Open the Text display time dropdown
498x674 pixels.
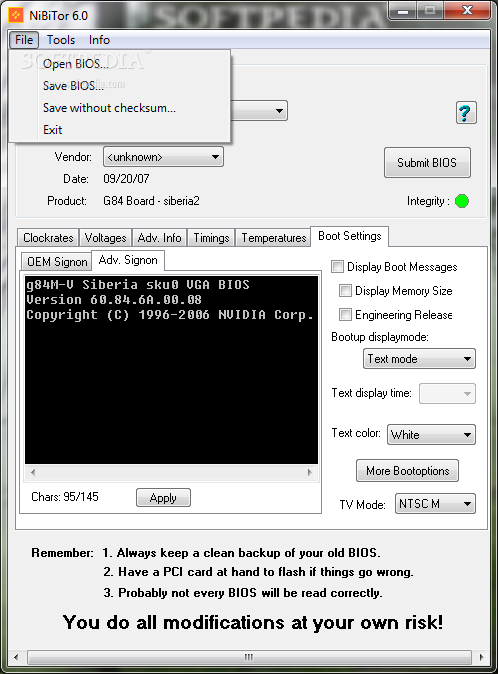coord(447,394)
